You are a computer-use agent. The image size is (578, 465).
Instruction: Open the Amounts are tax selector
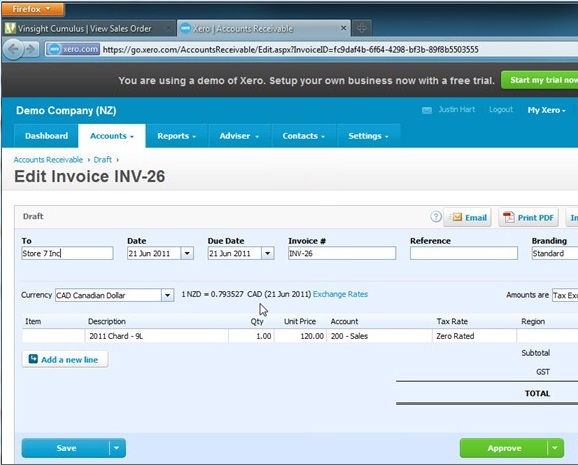click(x=565, y=295)
